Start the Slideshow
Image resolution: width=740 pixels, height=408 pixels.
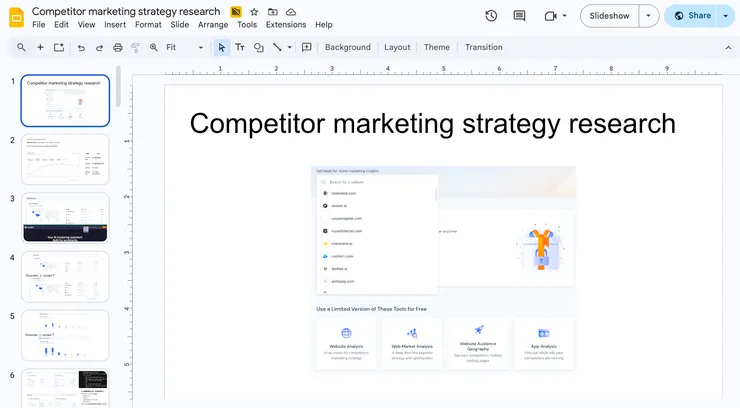point(609,16)
